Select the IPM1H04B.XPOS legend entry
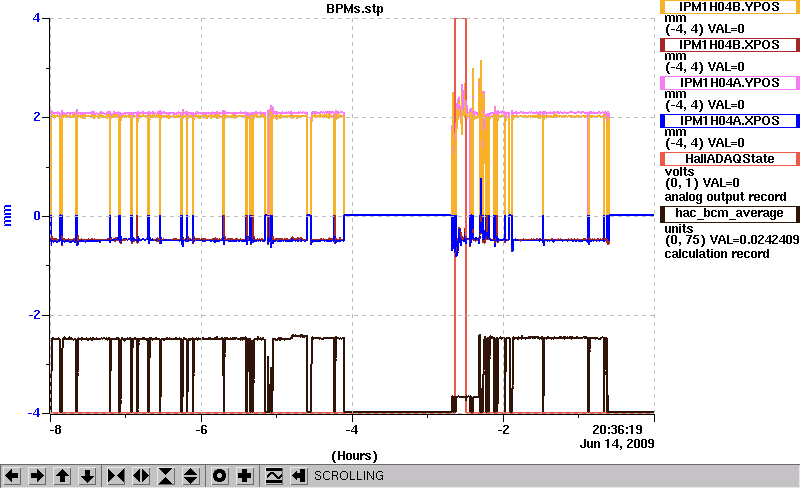The width and height of the screenshot is (800, 488). [x=730, y=45]
